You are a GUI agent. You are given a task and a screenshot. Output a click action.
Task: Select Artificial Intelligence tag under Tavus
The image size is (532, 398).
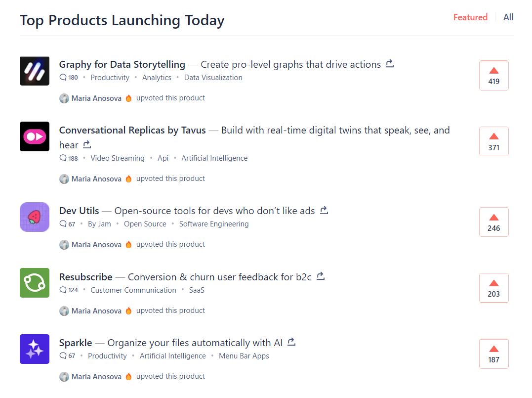tap(214, 158)
